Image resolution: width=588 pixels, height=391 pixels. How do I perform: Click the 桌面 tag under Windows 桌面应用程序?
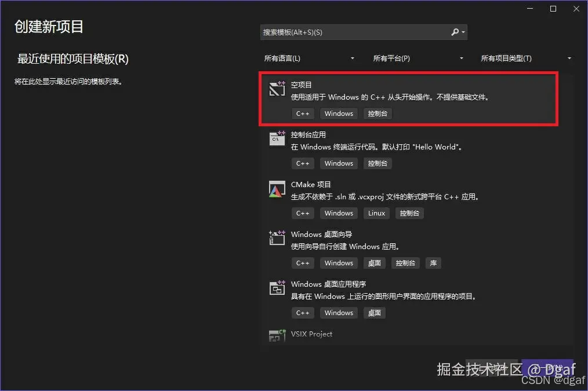pyautogui.click(x=374, y=313)
